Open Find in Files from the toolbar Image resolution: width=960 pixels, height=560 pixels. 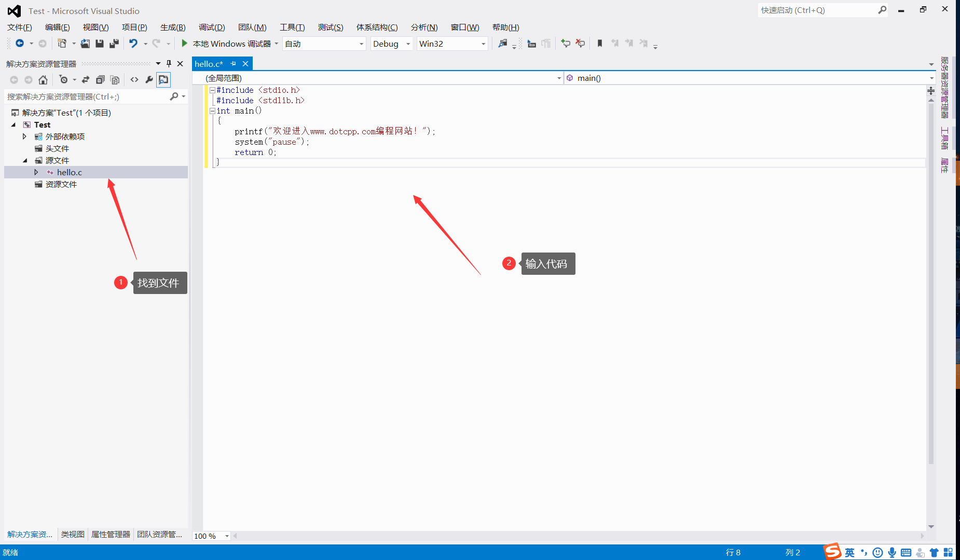coord(502,44)
